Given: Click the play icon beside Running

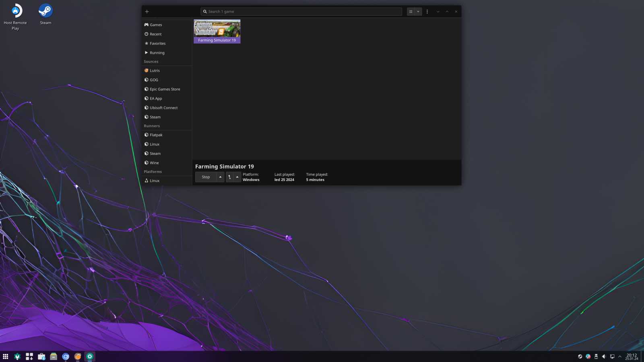Looking at the screenshot, I should [147, 53].
